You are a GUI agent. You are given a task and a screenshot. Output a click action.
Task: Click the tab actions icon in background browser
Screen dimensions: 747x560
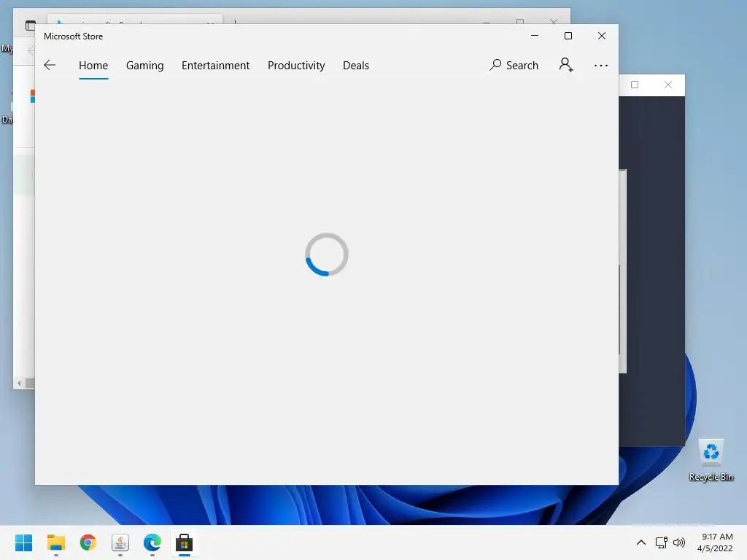pos(30,26)
